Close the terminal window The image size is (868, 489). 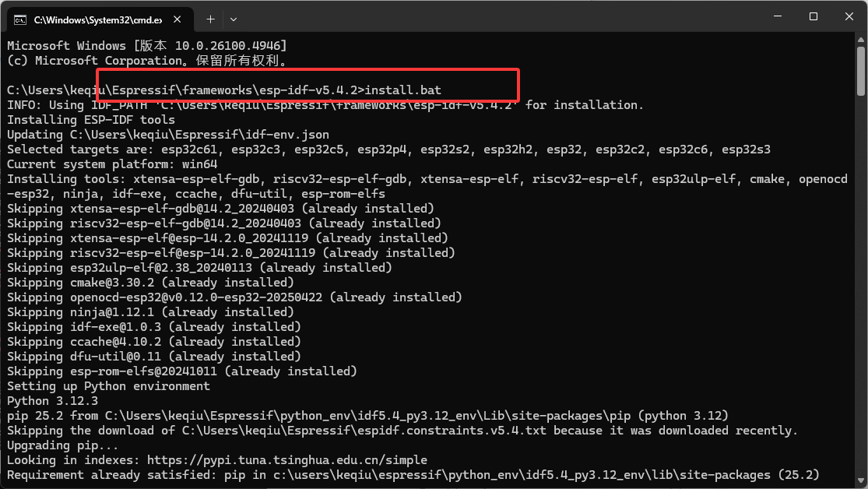click(x=849, y=16)
